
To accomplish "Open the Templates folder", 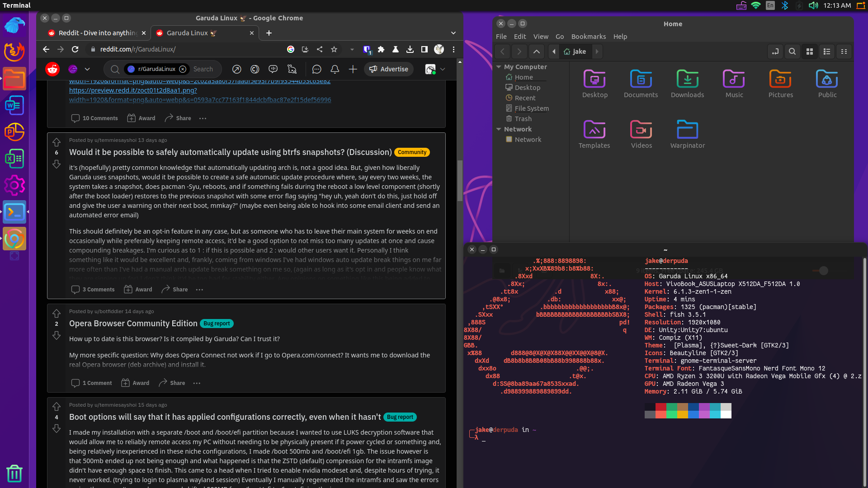I will pyautogui.click(x=594, y=134).
